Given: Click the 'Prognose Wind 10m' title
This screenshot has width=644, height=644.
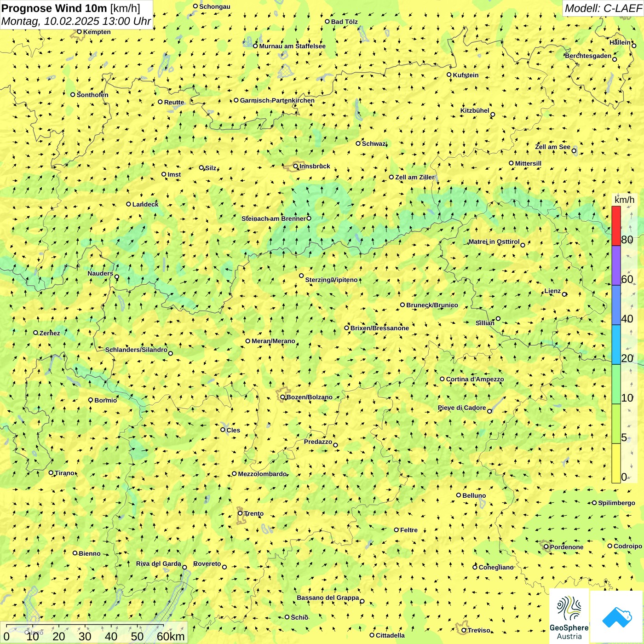Looking at the screenshot, I should coord(54,8).
